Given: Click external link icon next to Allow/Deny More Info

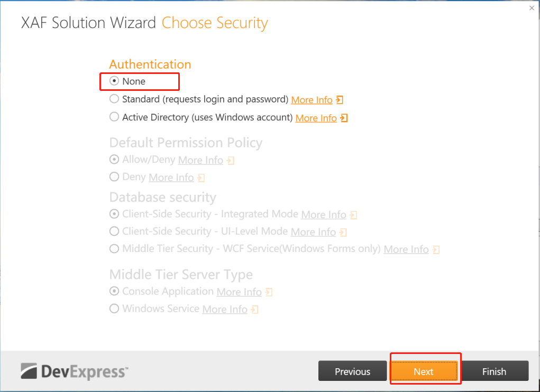Looking at the screenshot, I should pos(231,160).
